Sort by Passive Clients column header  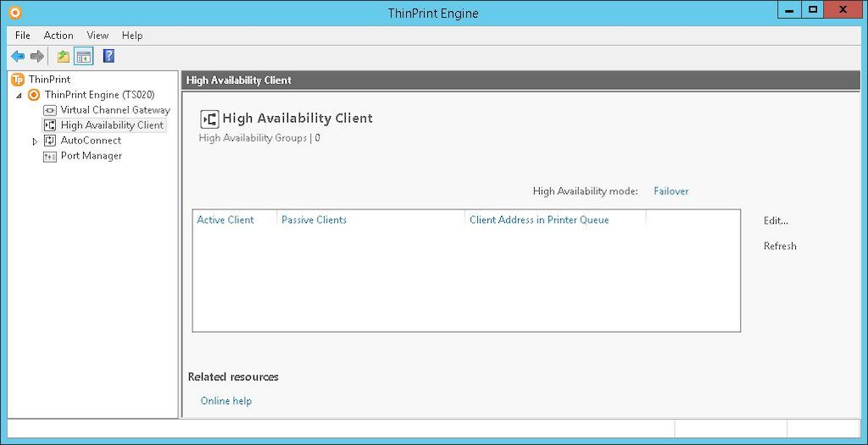[x=314, y=220]
